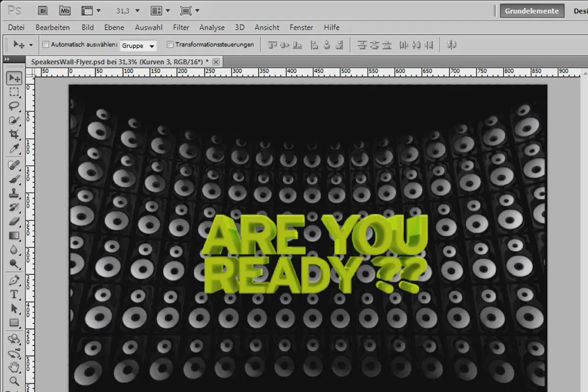Close the SpeakersWall-Flyer.psd document tab
The height and width of the screenshot is (392, 588).
[x=216, y=61]
